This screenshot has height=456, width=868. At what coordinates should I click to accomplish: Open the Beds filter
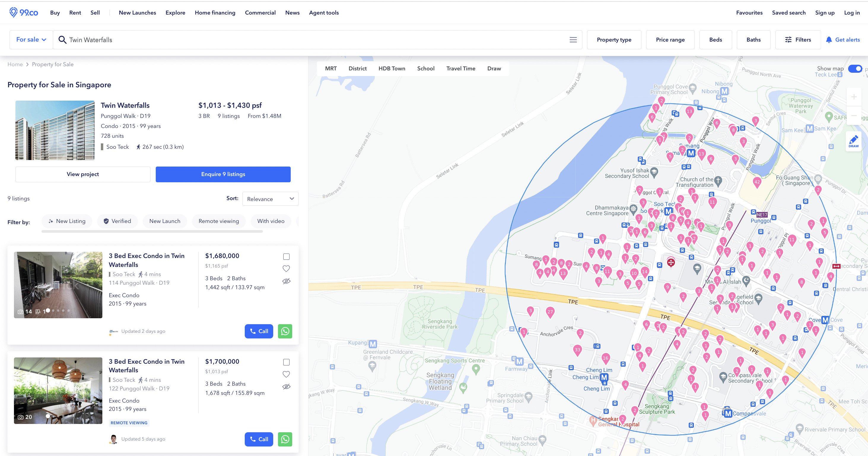coord(716,40)
